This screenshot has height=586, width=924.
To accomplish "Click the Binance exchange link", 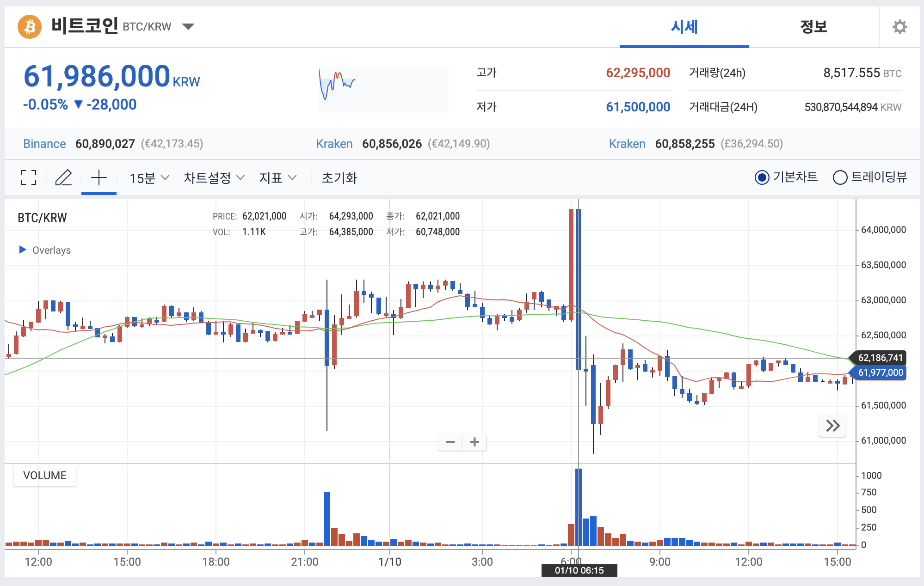I will [x=44, y=144].
